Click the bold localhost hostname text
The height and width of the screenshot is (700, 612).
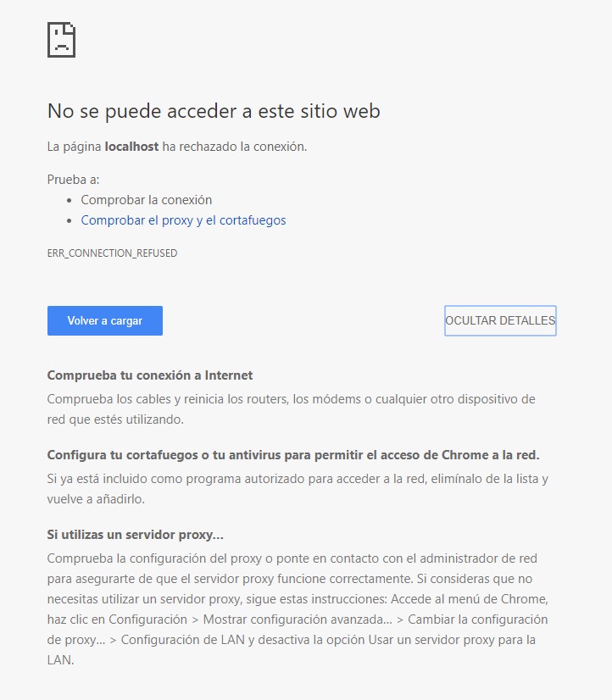click(131, 147)
